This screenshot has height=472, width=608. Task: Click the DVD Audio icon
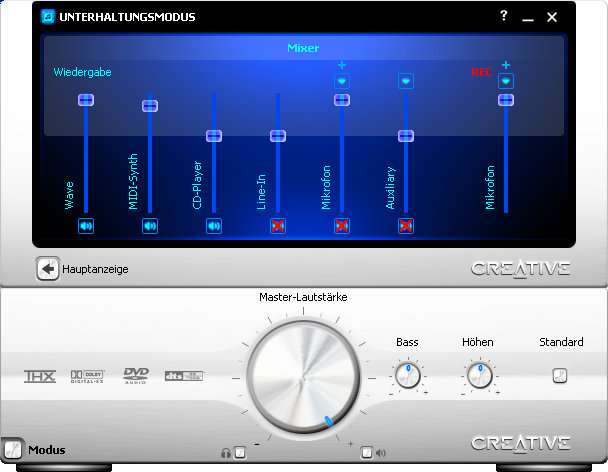click(136, 376)
